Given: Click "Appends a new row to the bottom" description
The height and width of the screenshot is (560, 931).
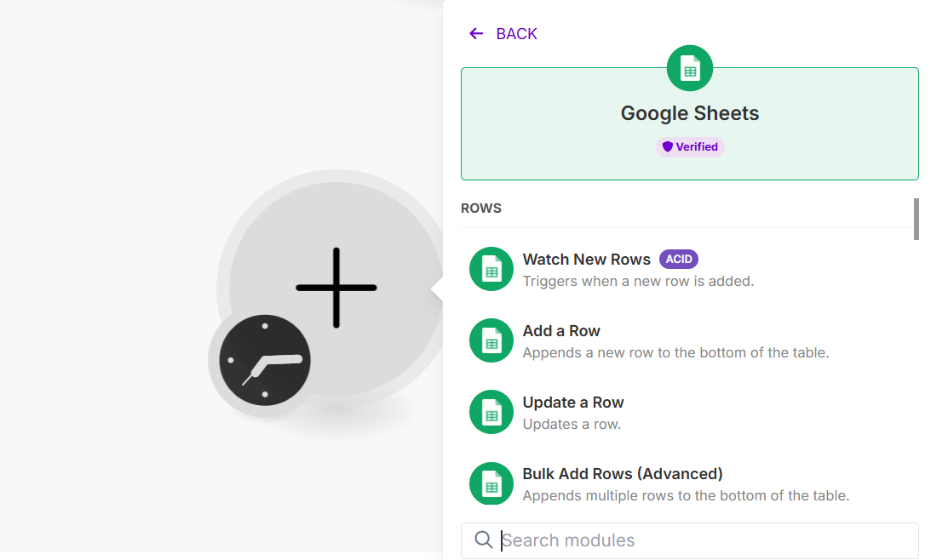Looking at the screenshot, I should click(675, 353).
